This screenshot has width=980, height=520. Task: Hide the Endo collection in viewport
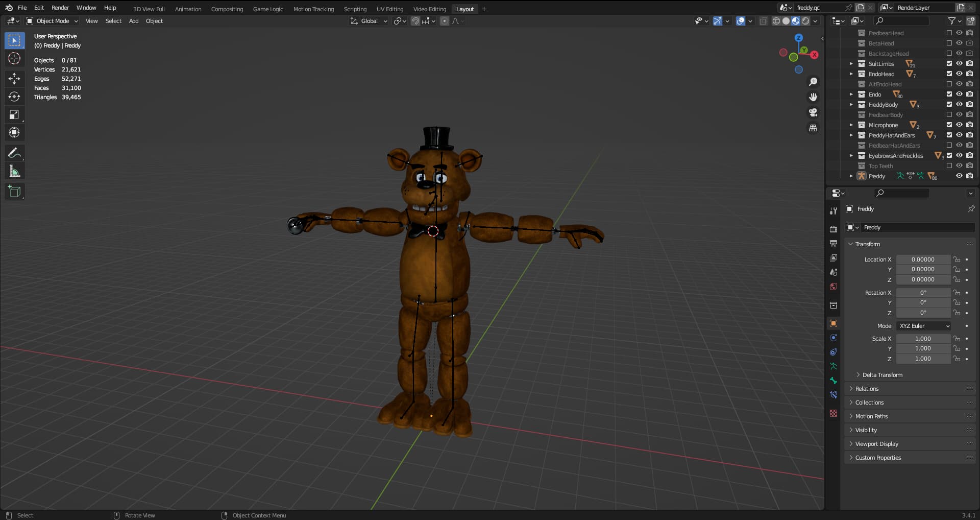[959, 94]
